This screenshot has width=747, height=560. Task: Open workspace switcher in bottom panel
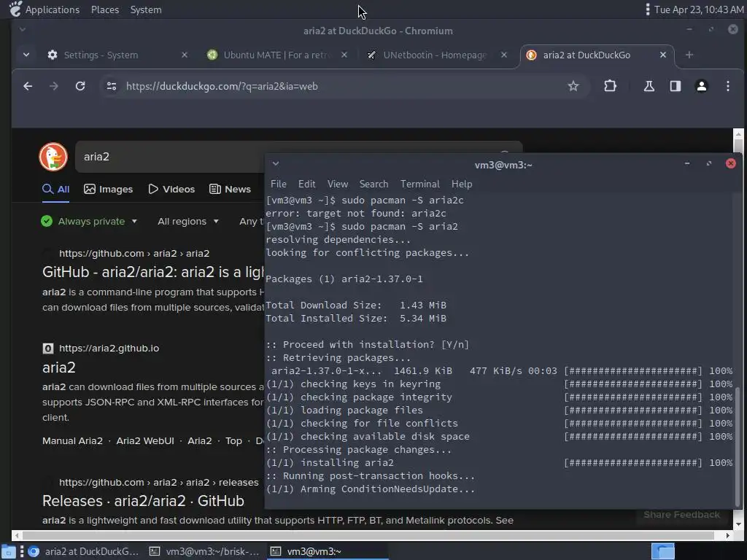pos(662,551)
